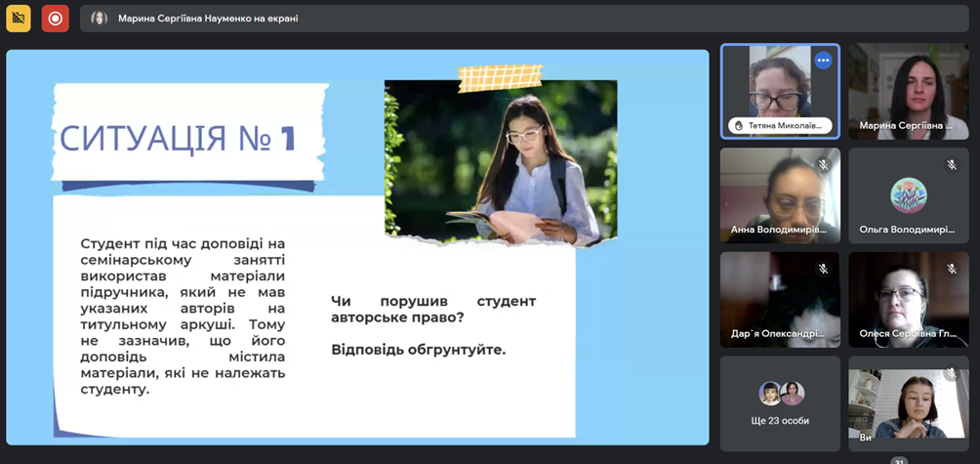Viewport: 980px width, 464px height.
Task: Click muted mic icon on your 'Ви' tile
Action: click(952, 373)
